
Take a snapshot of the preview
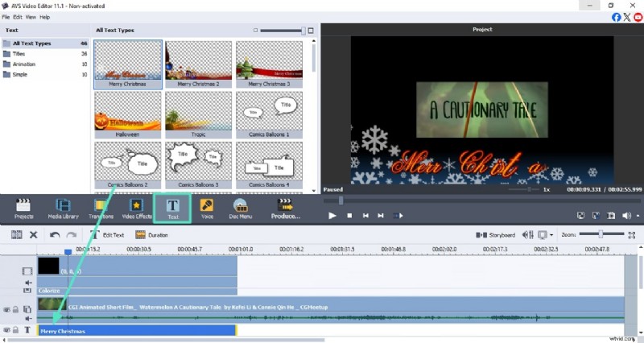click(x=611, y=215)
